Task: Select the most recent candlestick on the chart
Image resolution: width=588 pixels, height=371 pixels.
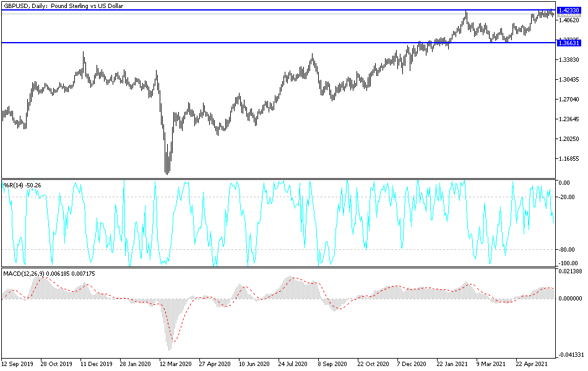Action: tap(555, 14)
